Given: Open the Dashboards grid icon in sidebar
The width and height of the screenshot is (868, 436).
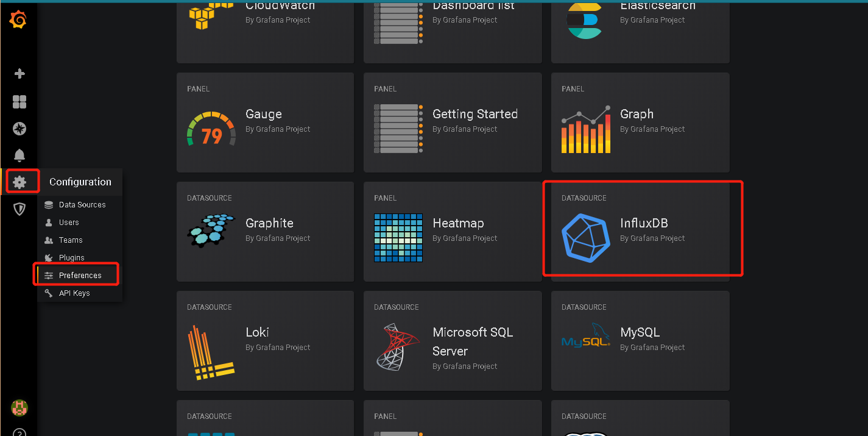Looking at the screenshot, I should tap(19, 102).
